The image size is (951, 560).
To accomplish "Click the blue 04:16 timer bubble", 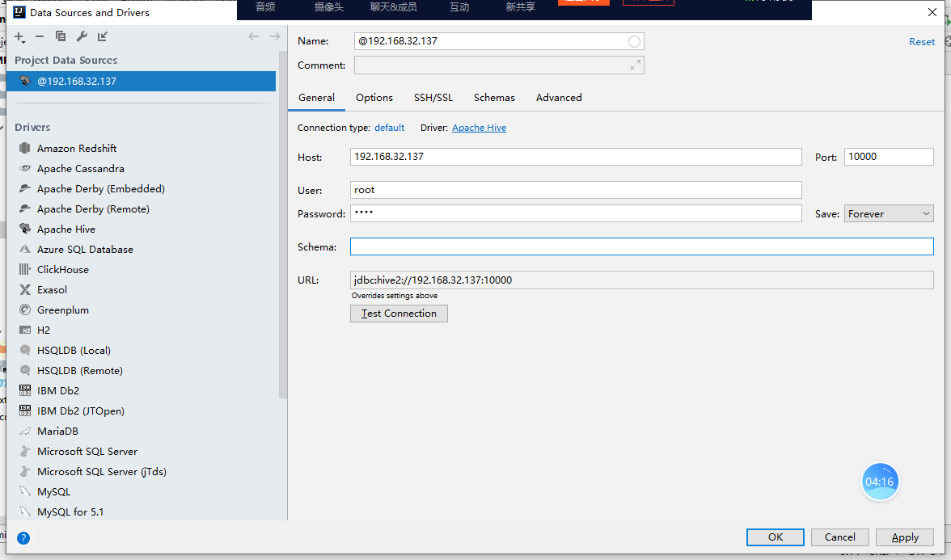I will tap(880, 482).
